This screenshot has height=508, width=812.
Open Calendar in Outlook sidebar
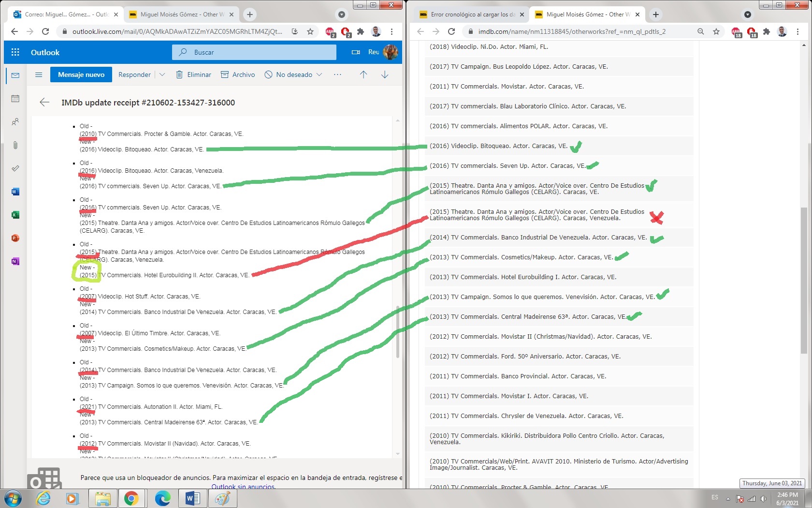(x=15, y=99)
